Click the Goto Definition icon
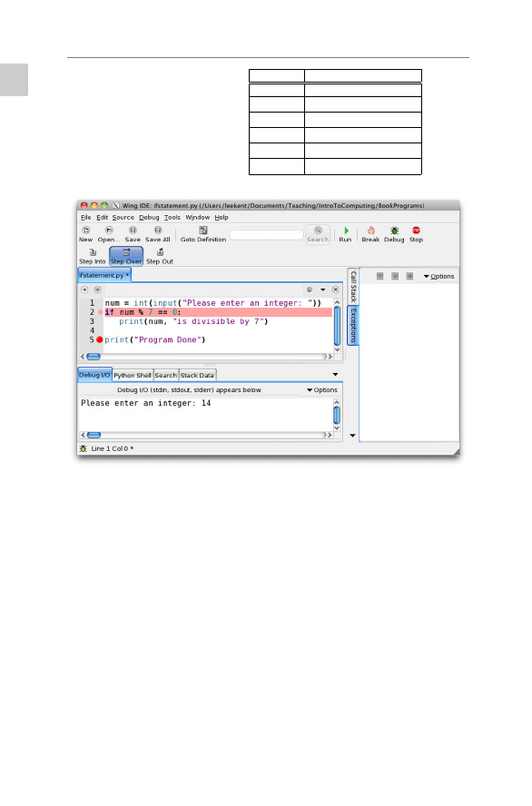The height and width of the screenshot is (806, 532). (x=203, y=231)
